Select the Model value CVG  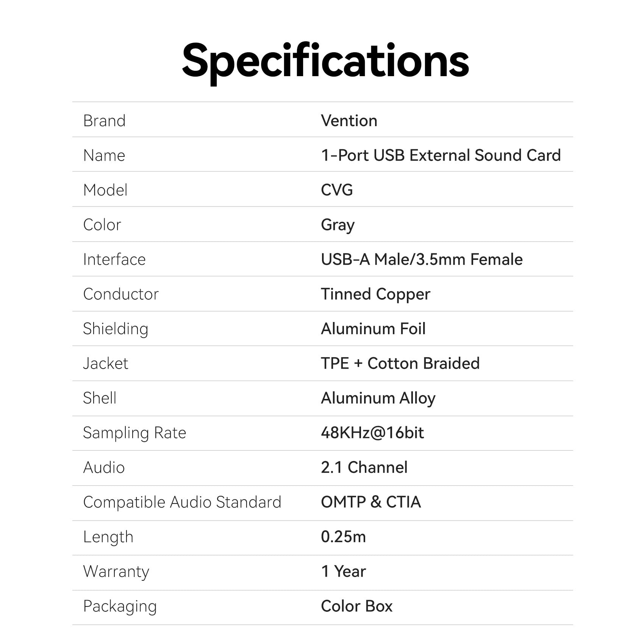(x=337, y=190)
